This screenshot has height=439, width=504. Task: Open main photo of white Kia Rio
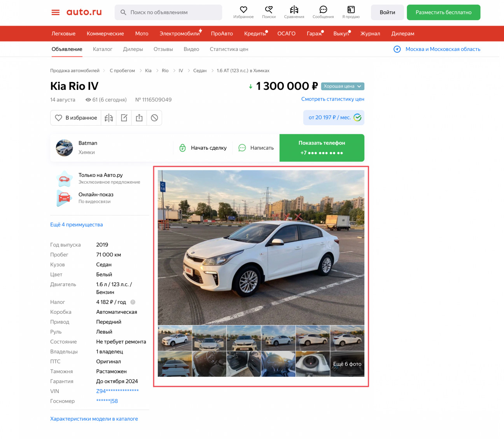pyautogui.click(x=261, y=247)
